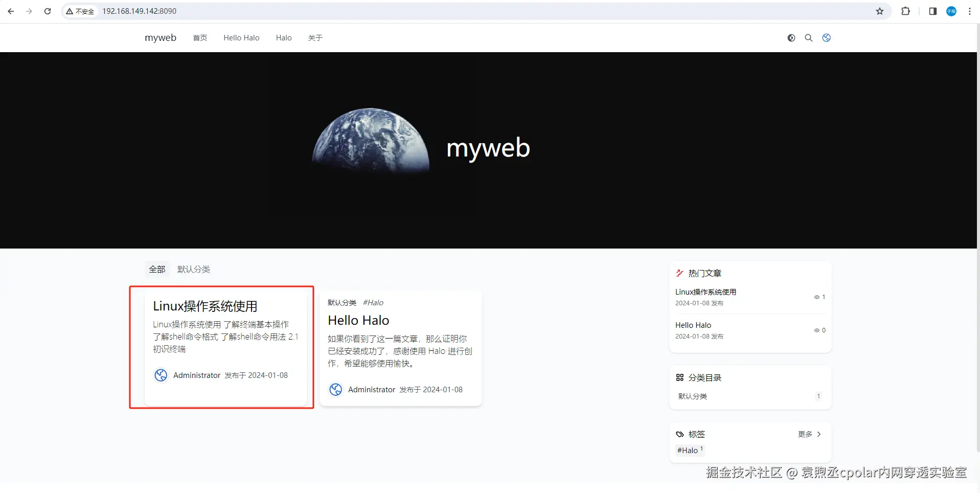Open Linux操作系统使用 in 热门文章 list

click(x=705, y=292)
